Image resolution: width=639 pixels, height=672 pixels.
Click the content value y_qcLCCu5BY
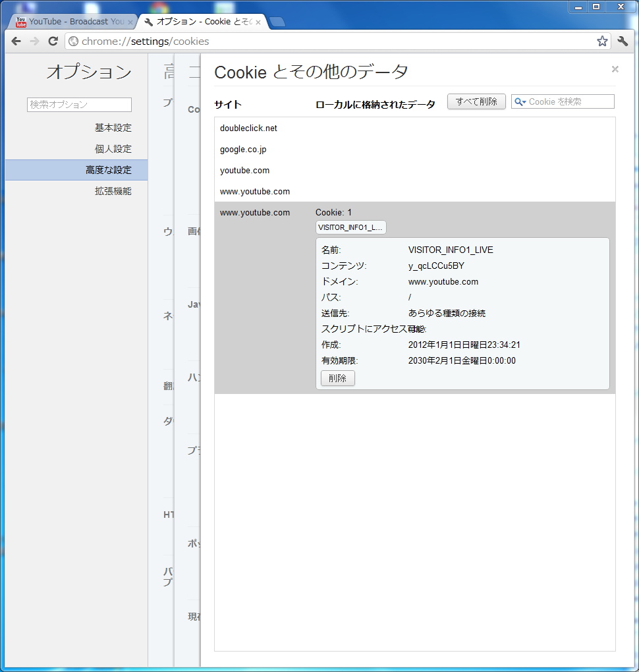(436, 266)
